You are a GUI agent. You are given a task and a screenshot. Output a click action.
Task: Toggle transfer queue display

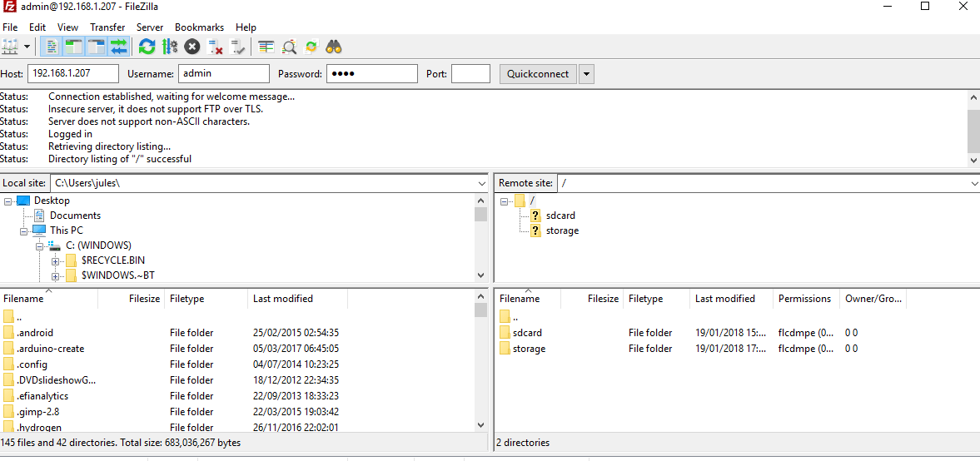(x=118, y=47)
